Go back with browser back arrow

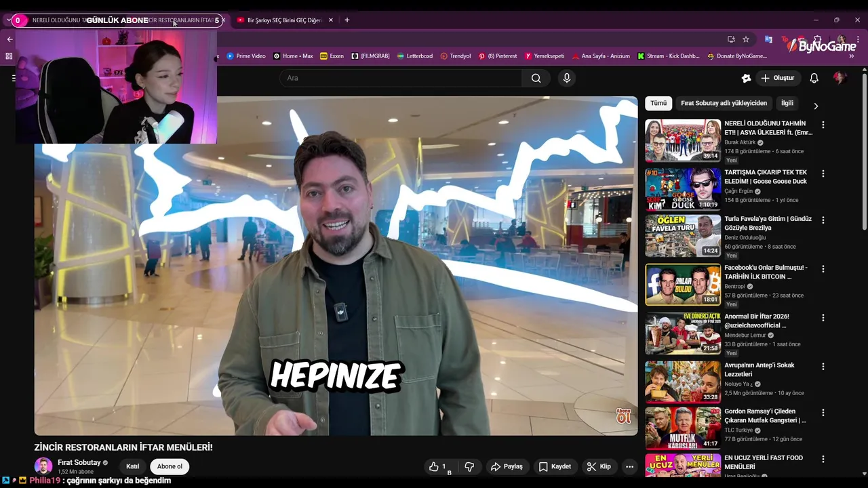pos(9,39)
